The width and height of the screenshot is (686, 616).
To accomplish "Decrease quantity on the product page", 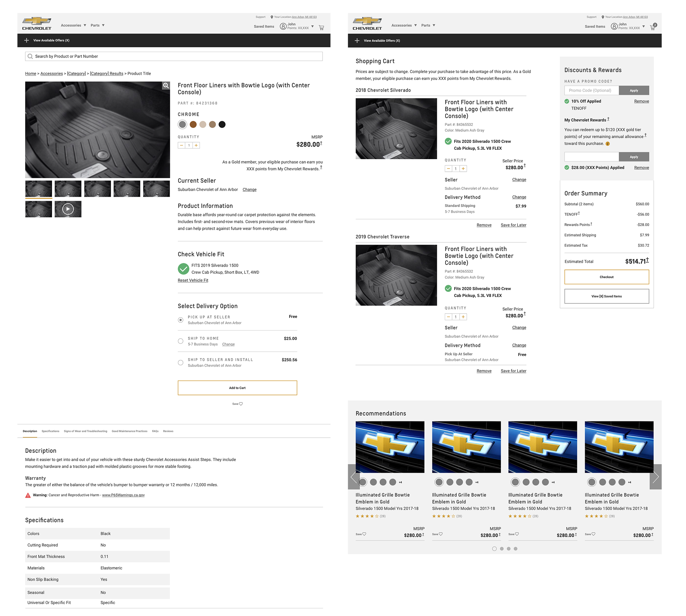I will point(182,145).
